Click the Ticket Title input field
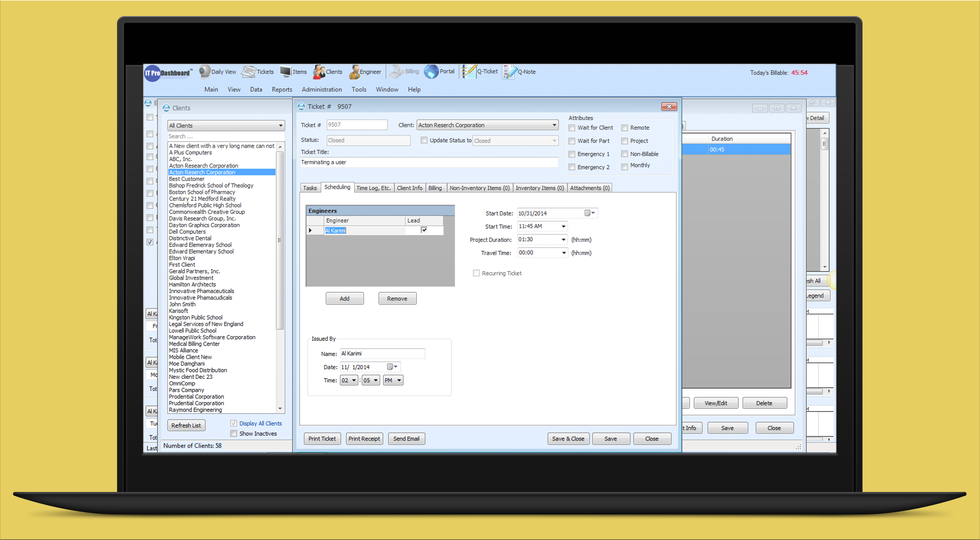Viewport: 980px width, 540px height. [x=429, y=162]
